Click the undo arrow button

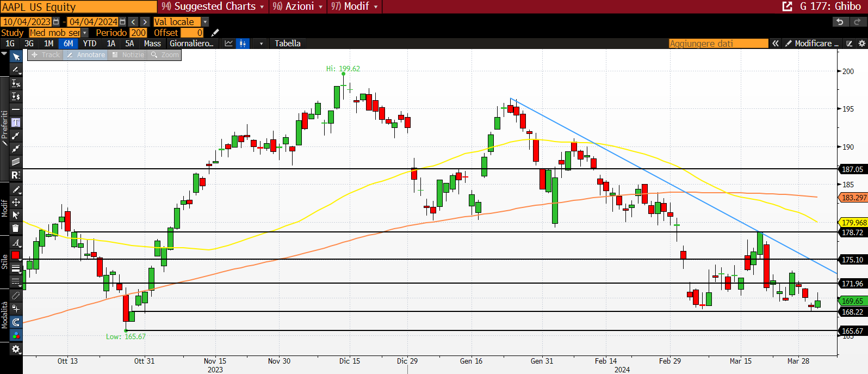(x=840, y=22)
